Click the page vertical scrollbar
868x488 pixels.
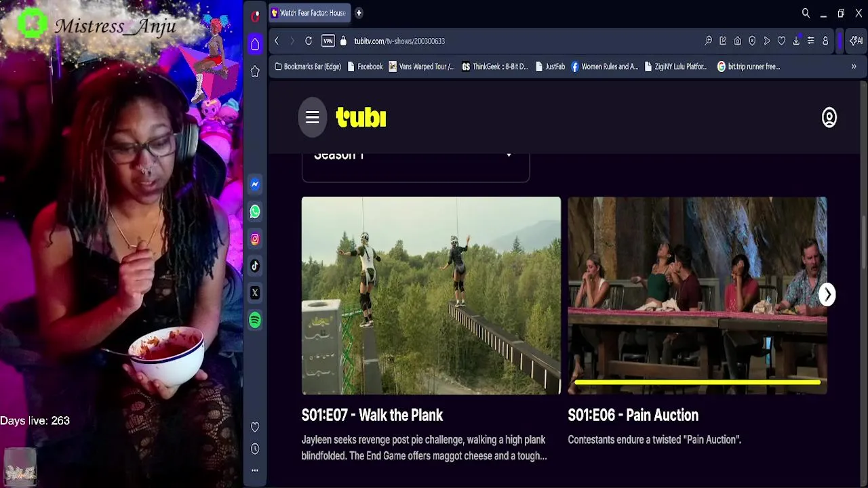(x=863, y=244)
